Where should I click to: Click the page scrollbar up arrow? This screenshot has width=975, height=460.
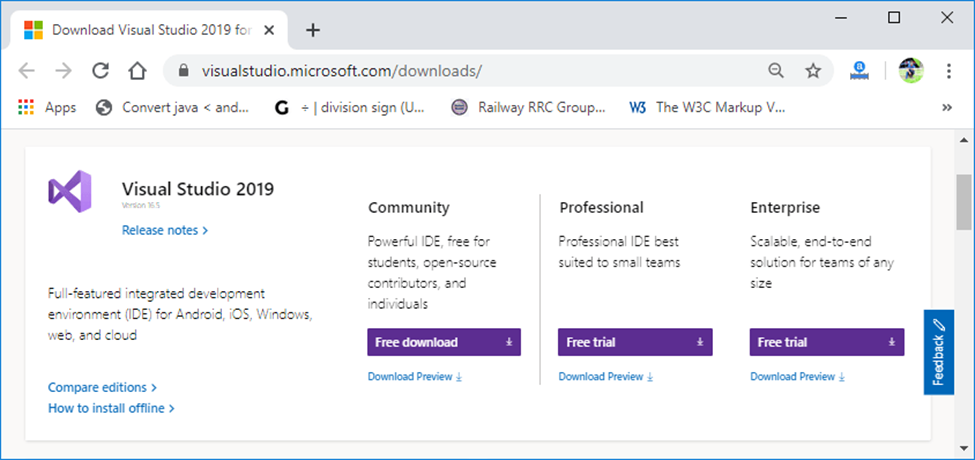click(x=964, y=140)
